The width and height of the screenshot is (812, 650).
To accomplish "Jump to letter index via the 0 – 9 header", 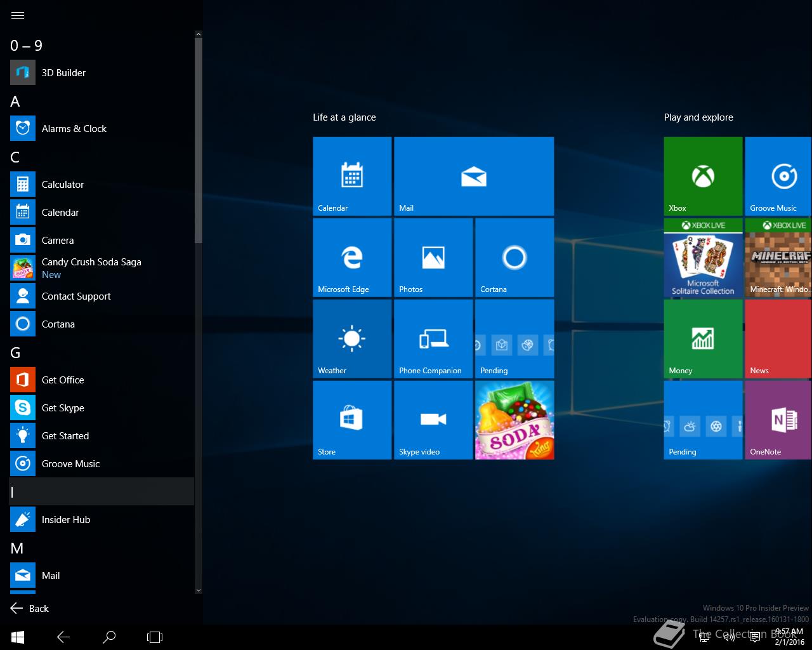I will [x=101, y=45].
